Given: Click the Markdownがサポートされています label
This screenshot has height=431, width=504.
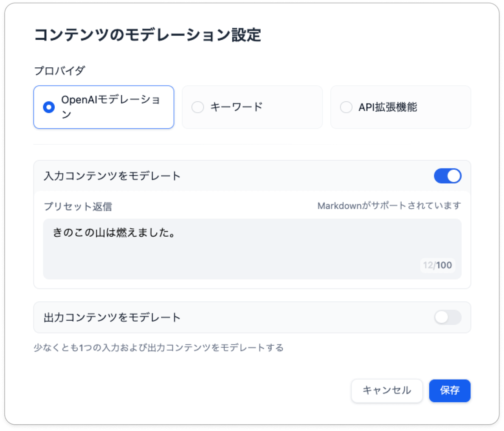Looking at the screenshot, I should pos(389,205).
